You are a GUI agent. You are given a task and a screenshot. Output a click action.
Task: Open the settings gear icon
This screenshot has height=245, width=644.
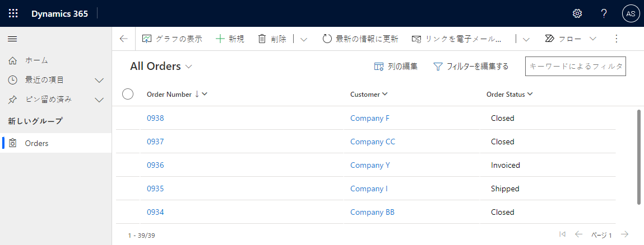(577, 13)
